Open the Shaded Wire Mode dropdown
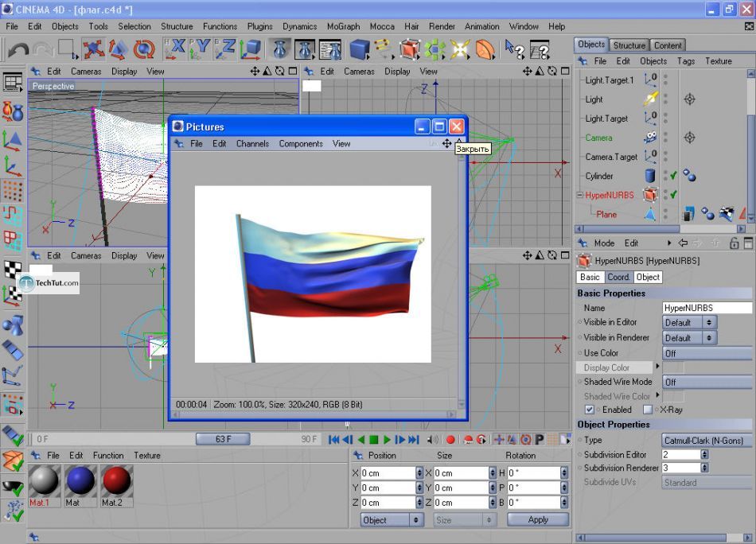 click(707, 382)
